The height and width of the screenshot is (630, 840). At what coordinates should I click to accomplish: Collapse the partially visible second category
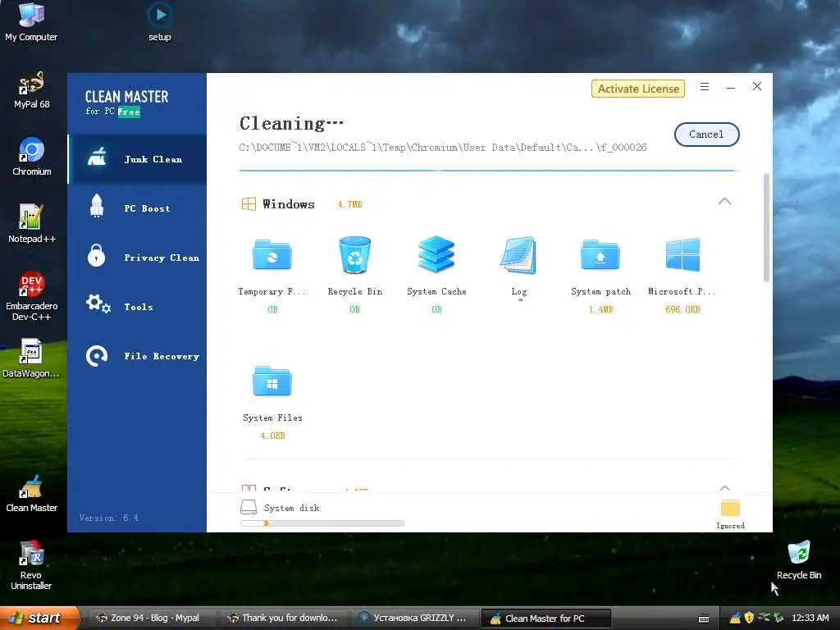coord(724,488)
